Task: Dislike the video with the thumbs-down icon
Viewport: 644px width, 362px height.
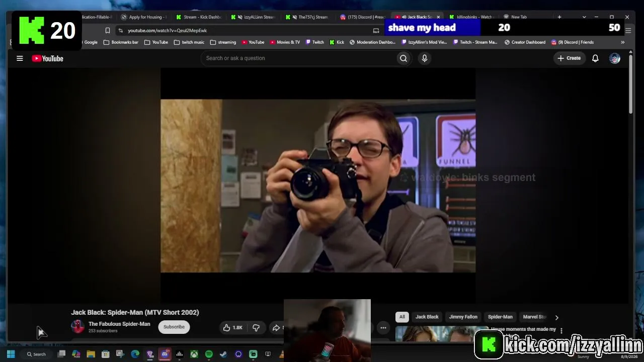Action: pyautogui.click(x=256, y=328)
